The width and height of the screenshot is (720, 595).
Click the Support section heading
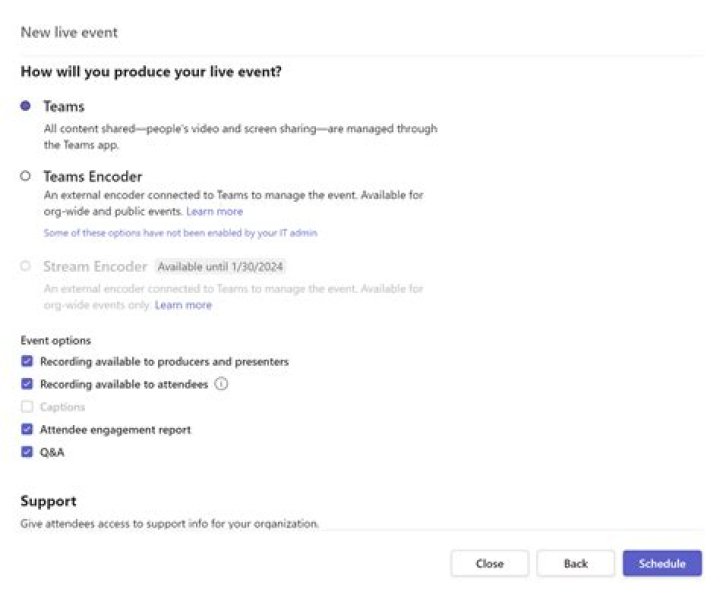point(48,501)
